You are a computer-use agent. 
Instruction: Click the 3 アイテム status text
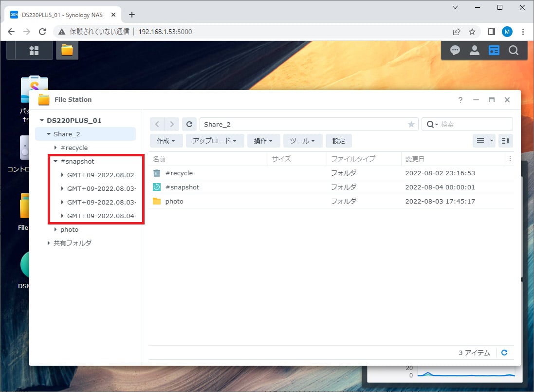click(x=474, y=353)
